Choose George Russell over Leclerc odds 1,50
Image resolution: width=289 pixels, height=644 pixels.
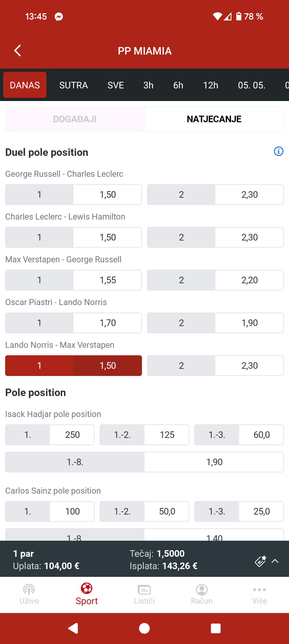tap(73, 195)
